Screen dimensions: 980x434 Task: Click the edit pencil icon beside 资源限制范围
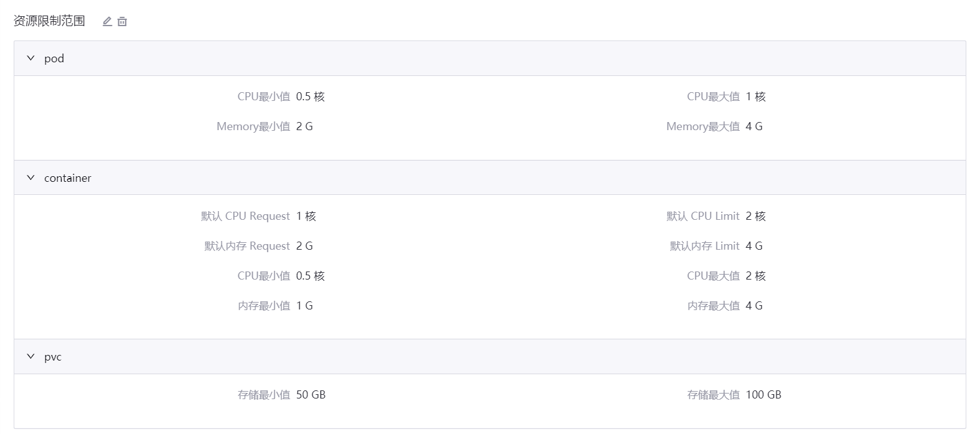click(x=106, y=21)
